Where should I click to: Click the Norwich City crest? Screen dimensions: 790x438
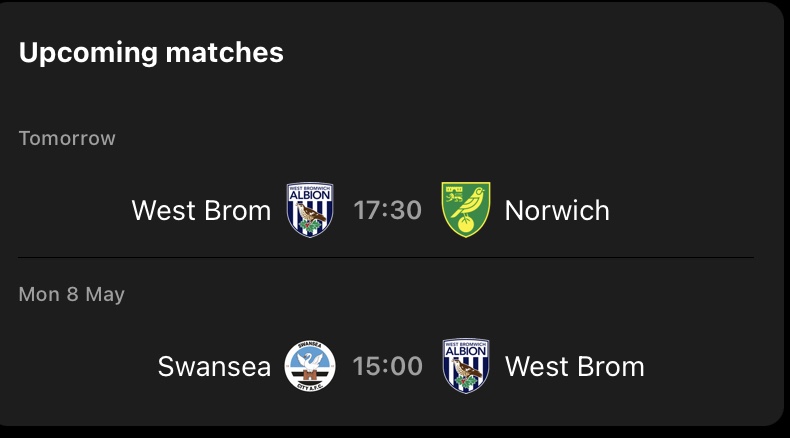tap(465, 210)
